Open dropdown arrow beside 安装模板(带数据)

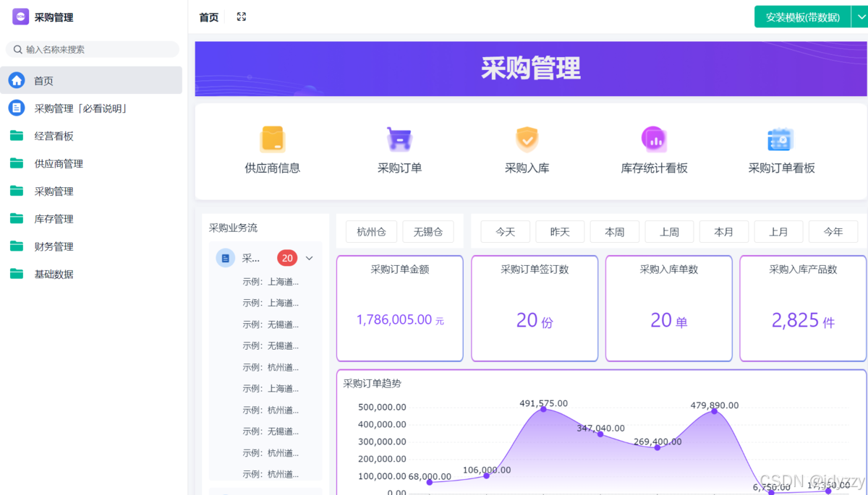pyautogui.click(x=859, y=17)
